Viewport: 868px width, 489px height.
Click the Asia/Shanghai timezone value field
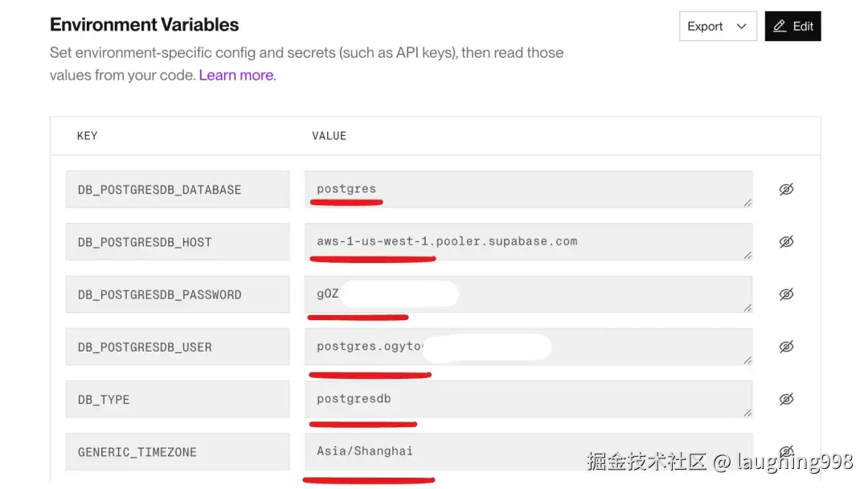(527, 451)
